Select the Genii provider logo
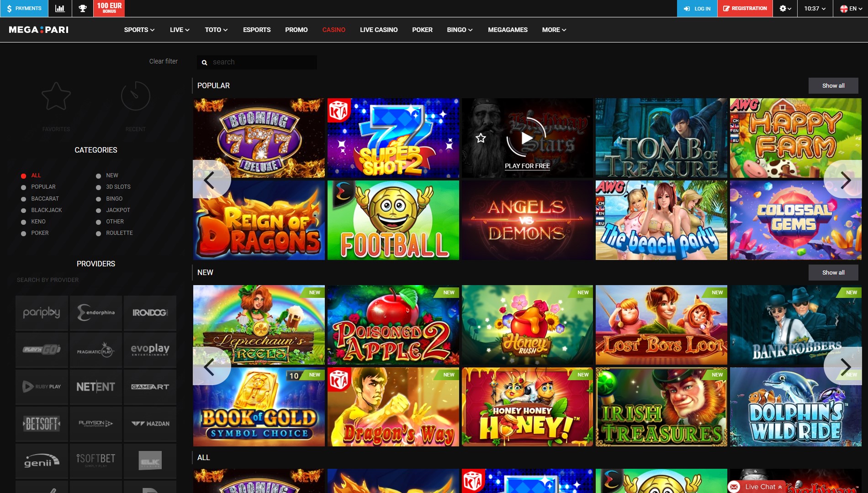The image size is (868, 493). (x=42, y=461)
